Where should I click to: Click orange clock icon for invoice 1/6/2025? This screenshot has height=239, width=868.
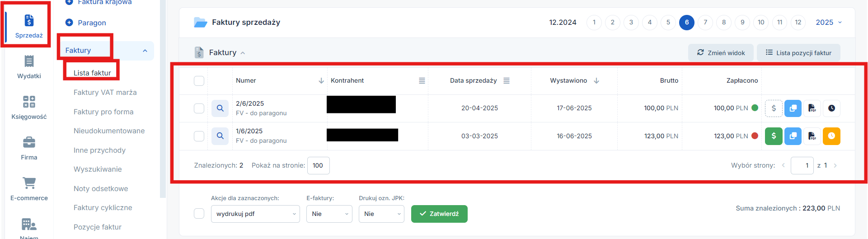coord(831,136)
